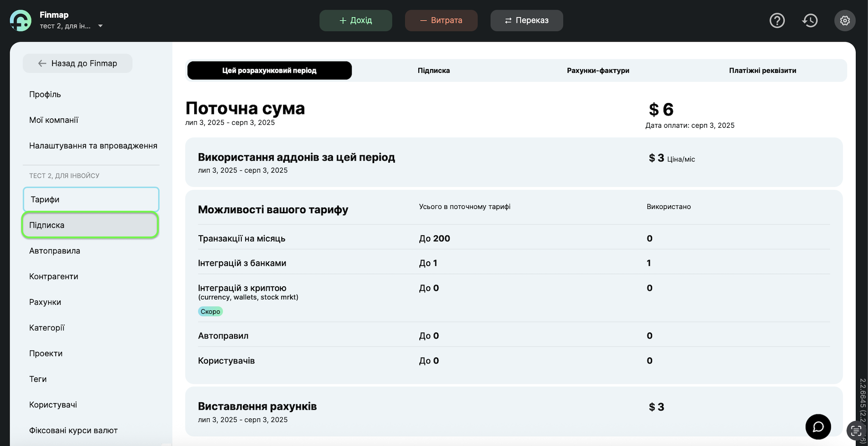Click the Finmap logo icon
Screen dimensions: 868x446
[x=20, y=20]
